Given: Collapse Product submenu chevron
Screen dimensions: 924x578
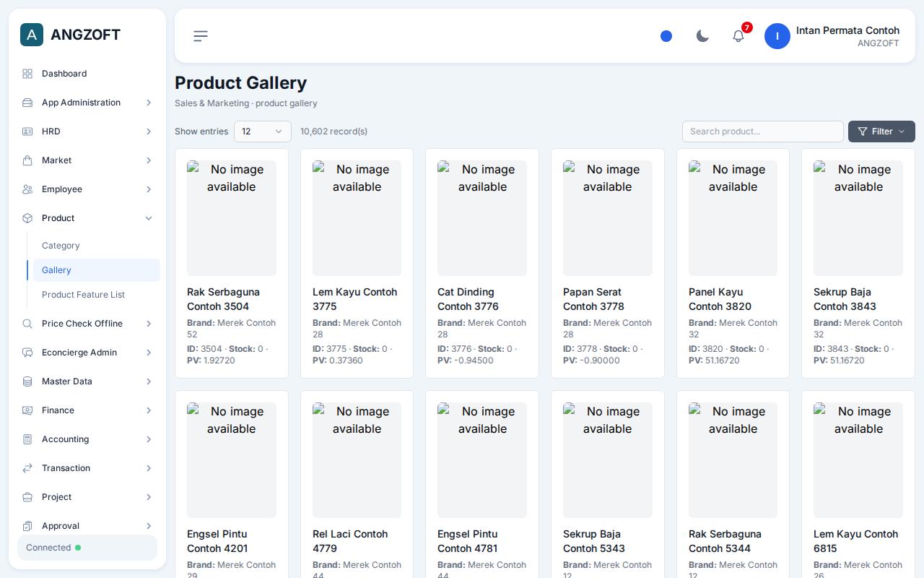Looking at the screenshot, I should (149, 218).
